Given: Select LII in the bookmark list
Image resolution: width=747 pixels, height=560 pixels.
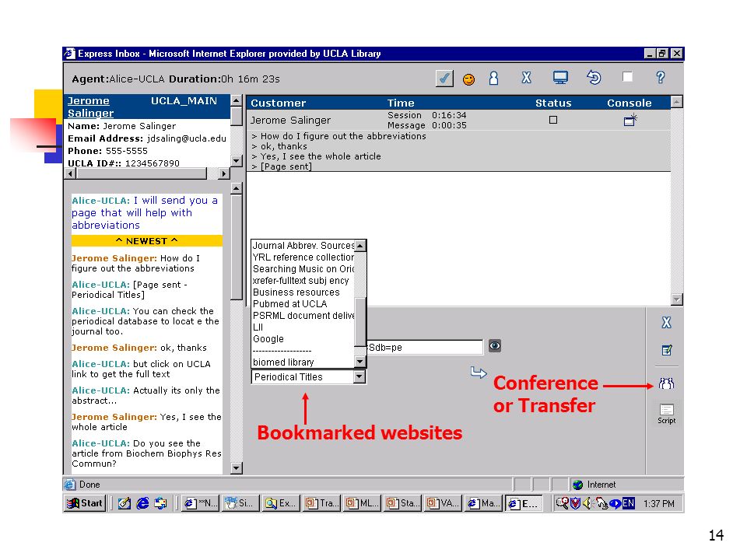Looking at the screenshot, I should coord(303,327).
